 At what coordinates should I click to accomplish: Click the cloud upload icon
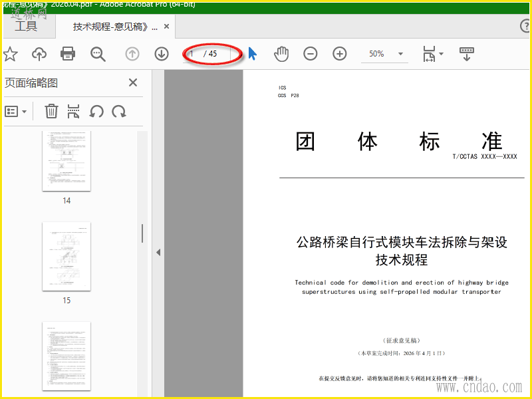click(39, 54)
